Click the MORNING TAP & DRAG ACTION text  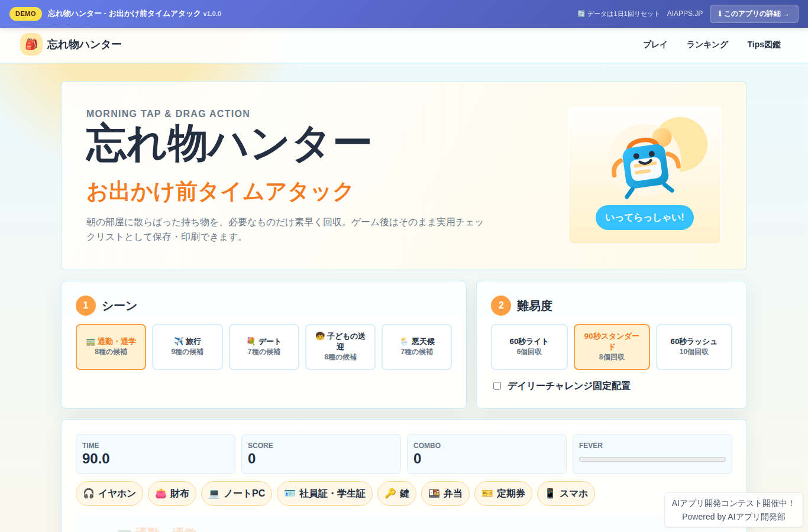pyautogui.click(x=168, y=113)
